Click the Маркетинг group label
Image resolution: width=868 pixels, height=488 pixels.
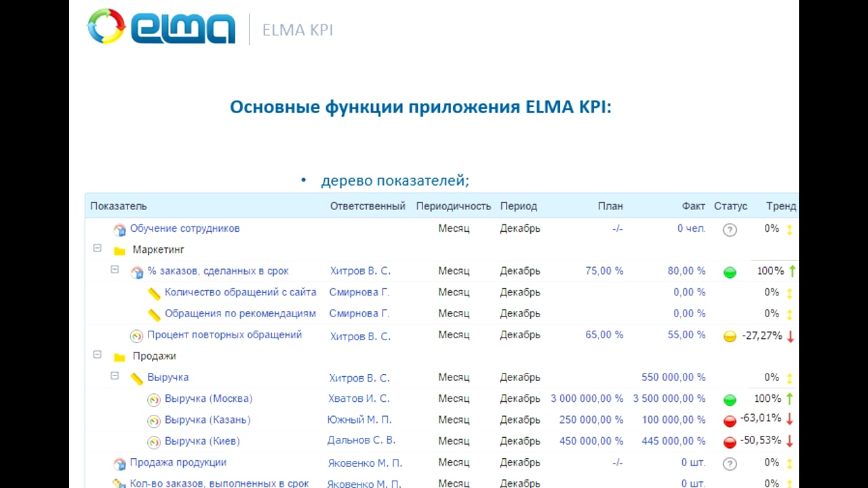tap(159, 250)
